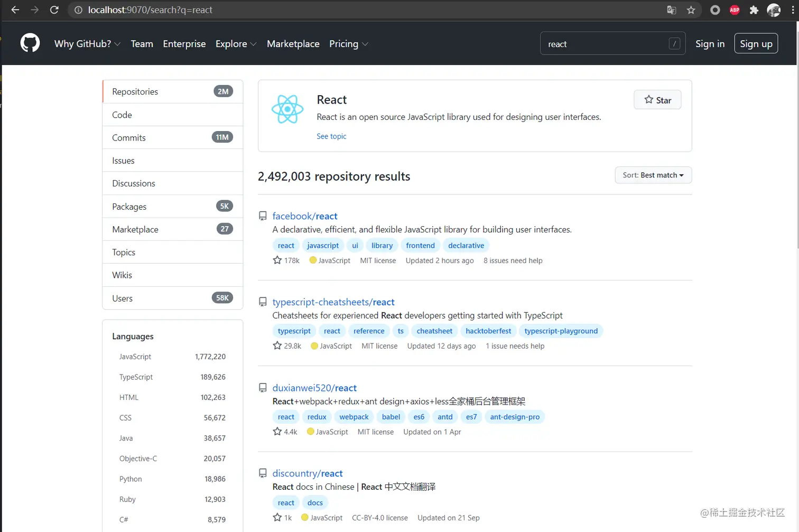Filter results by Python language

172,479
